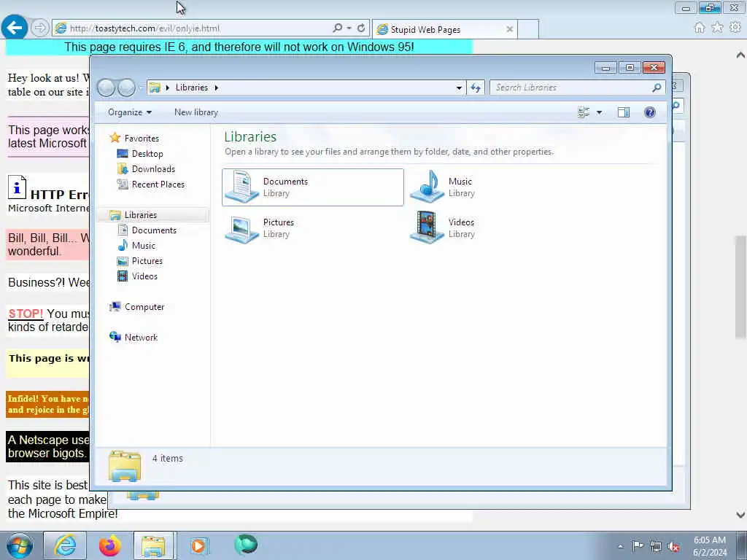Expand the root arrow before Libraries breadcrumb
Screen dimensions: 747x560
(x=167, y=87)
